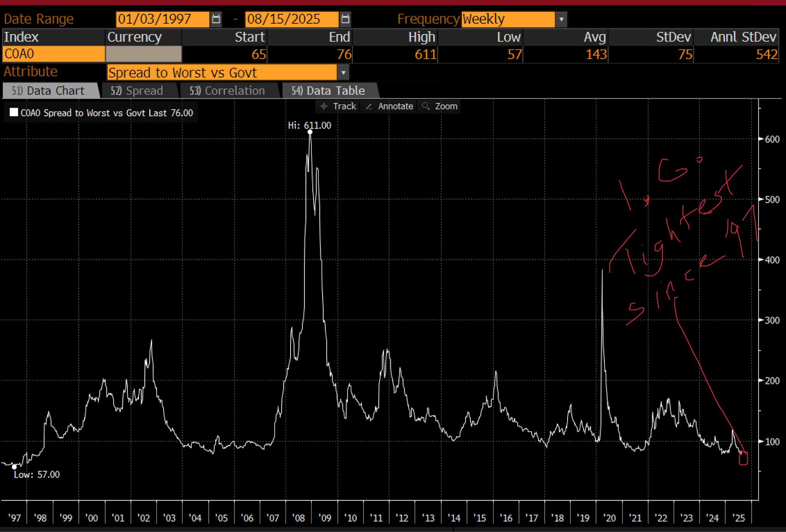Viewport: 786px width, 532px height.
Task: Select the C0A0 index cell
Action: pyautogui.click(x=53, y=54)
